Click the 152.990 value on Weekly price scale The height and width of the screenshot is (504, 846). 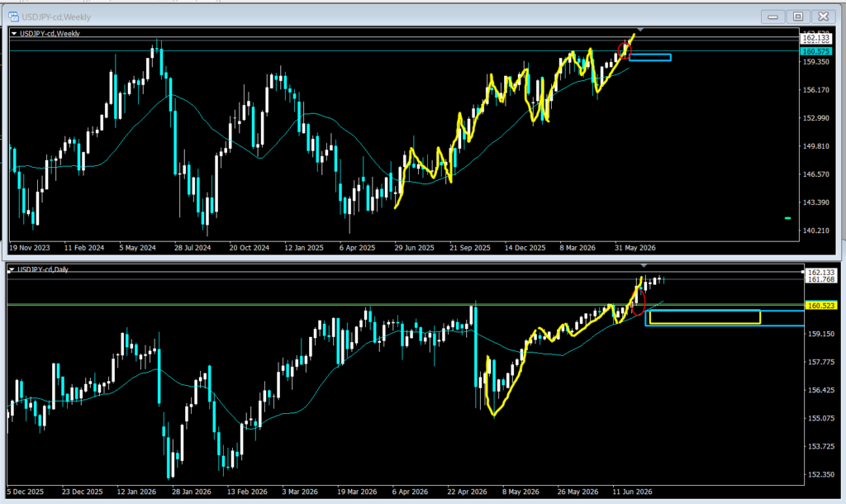click(815, 118)
